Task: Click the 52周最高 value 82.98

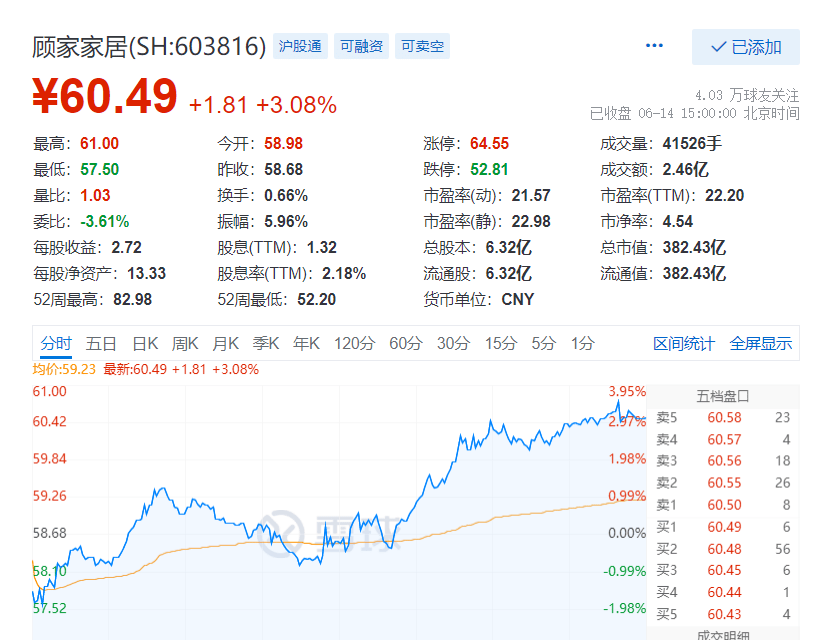Action: tap(132, 300)
